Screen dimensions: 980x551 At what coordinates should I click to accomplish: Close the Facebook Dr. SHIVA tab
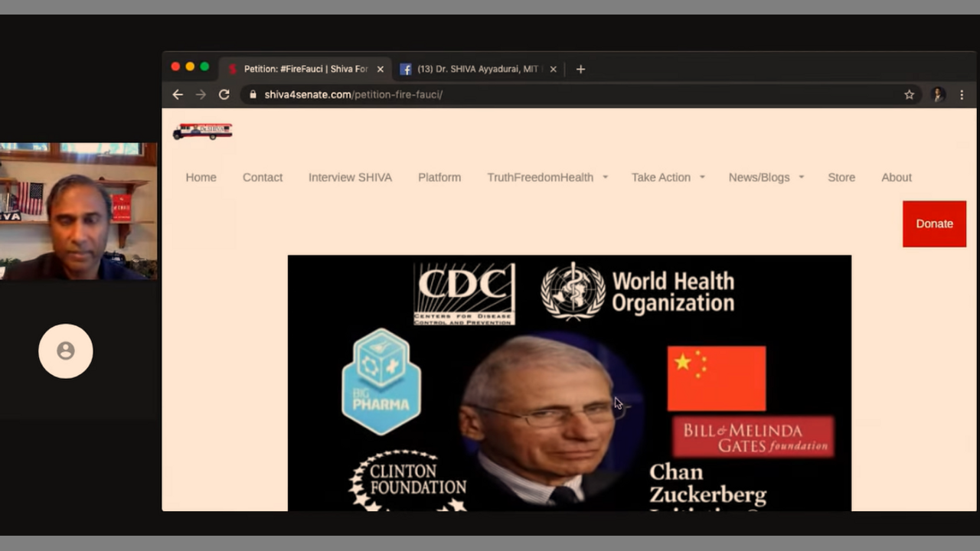click(x=553, y=69)
